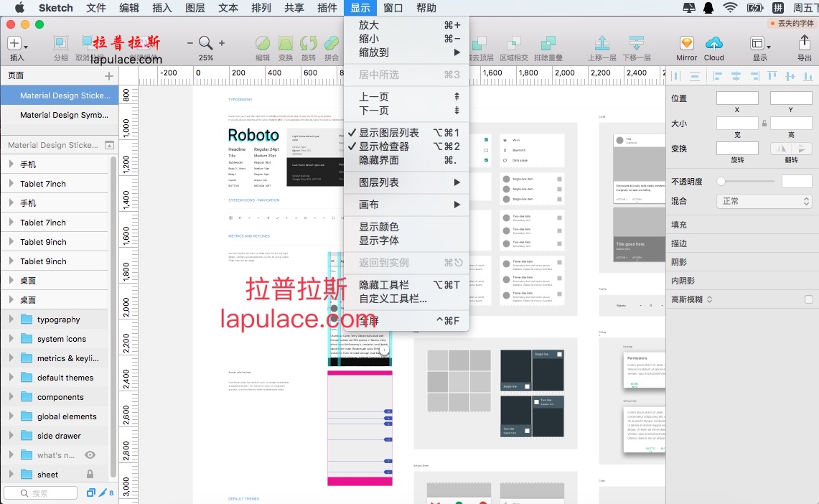
Task: Click the distribute horizontally icon in inspector
Action: [676, 76]
